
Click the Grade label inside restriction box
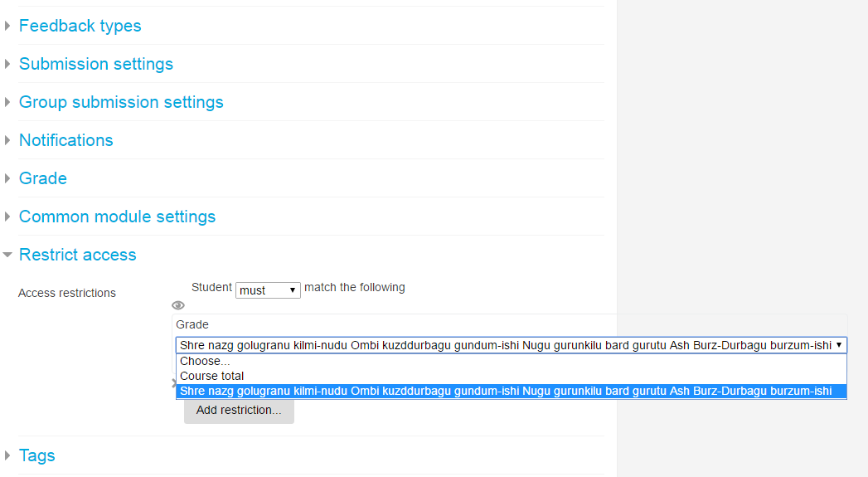pos(192,324)
